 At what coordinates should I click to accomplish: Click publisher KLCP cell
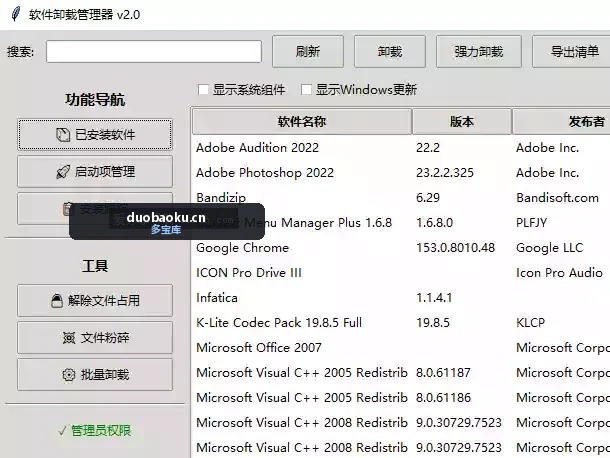[530, 323]
